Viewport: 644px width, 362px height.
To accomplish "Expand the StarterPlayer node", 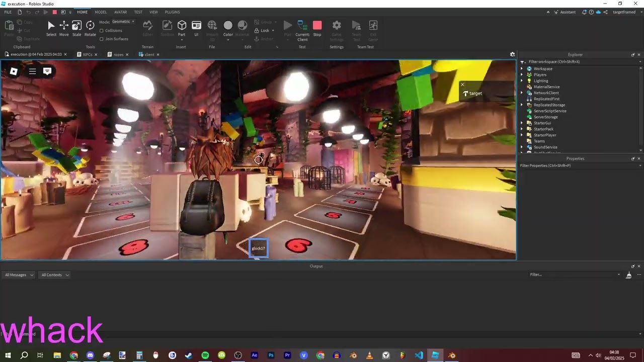I will [522, 135].
